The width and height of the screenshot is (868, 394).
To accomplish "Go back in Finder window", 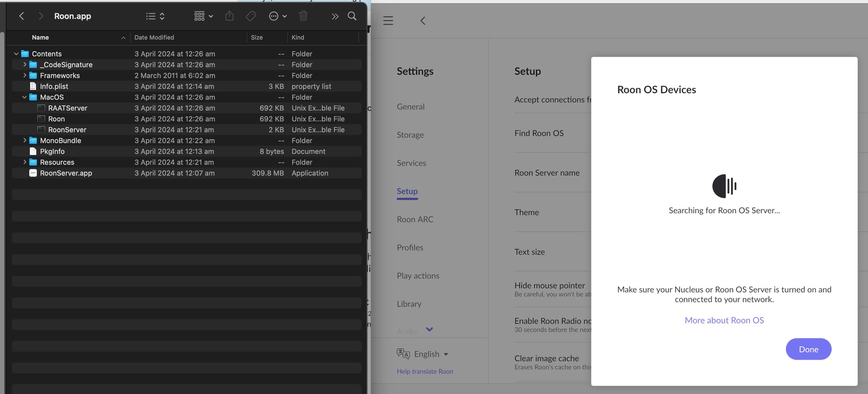I will coord(21,16).
